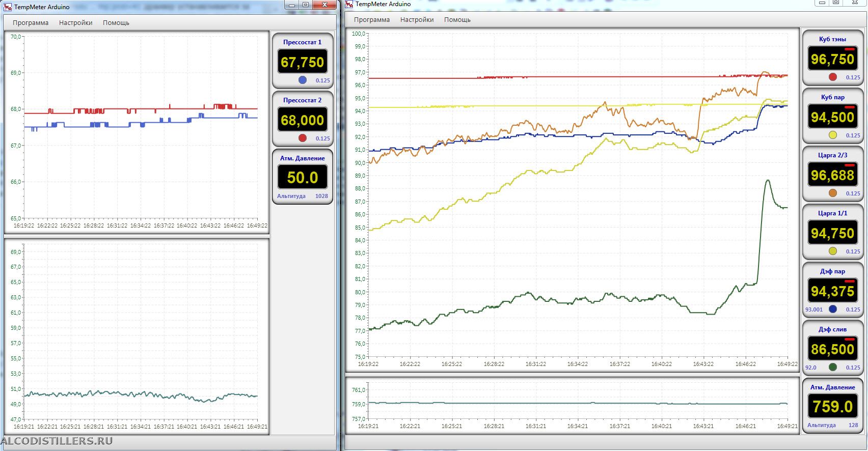The image size is (868, 451).
Task: Click the Куб тэны readout 96,750
Action: coord(833,59)
